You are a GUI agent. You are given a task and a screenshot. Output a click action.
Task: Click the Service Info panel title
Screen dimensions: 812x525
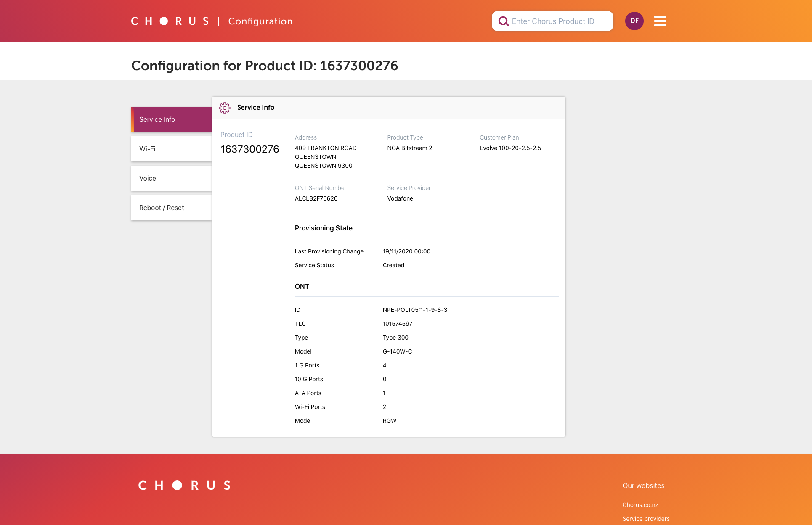[x=256, y=107]
